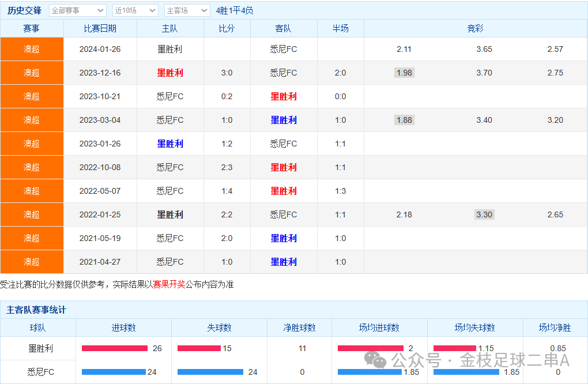Click 墨胜利 away team on 2022-05-07 row
Screen dimensions: 588x384
[x=284, y=191]
